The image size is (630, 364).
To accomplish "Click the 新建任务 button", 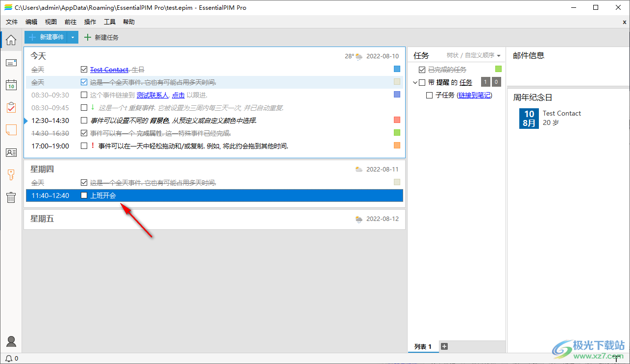I will coord(101,37).
